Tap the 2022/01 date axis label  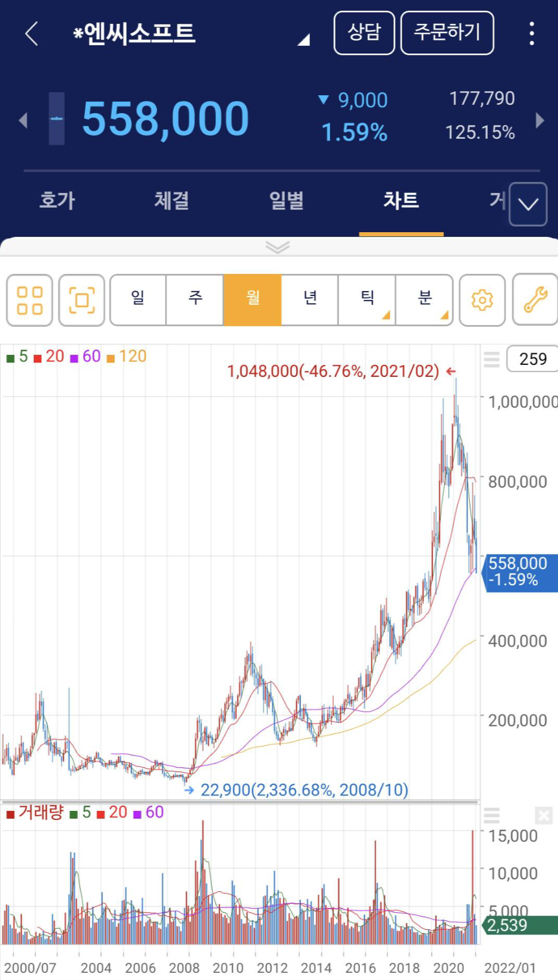click(510, 968)
